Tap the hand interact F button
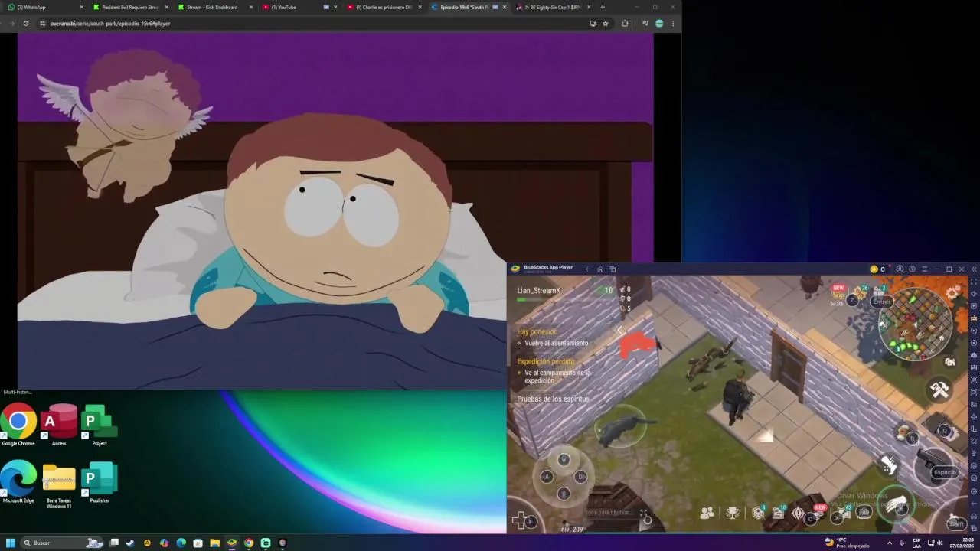The image size is (980, 551). (897, 504)
